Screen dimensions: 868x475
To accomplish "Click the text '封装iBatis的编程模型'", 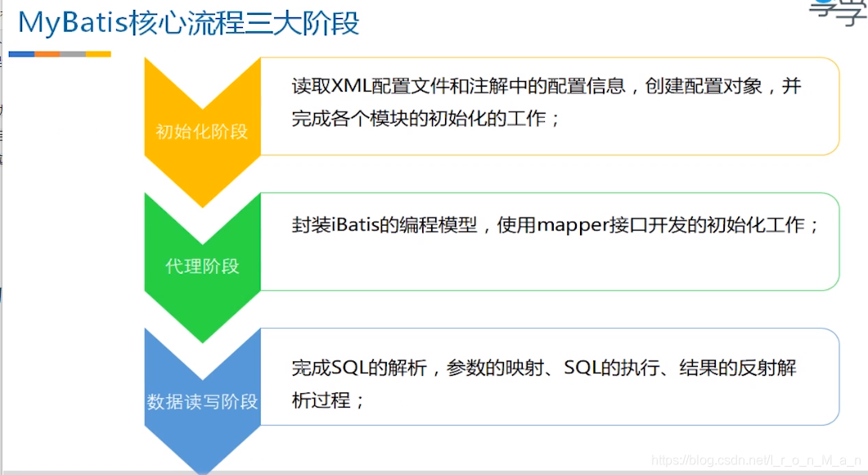I will pyautogui.click(x=385, y=225).
